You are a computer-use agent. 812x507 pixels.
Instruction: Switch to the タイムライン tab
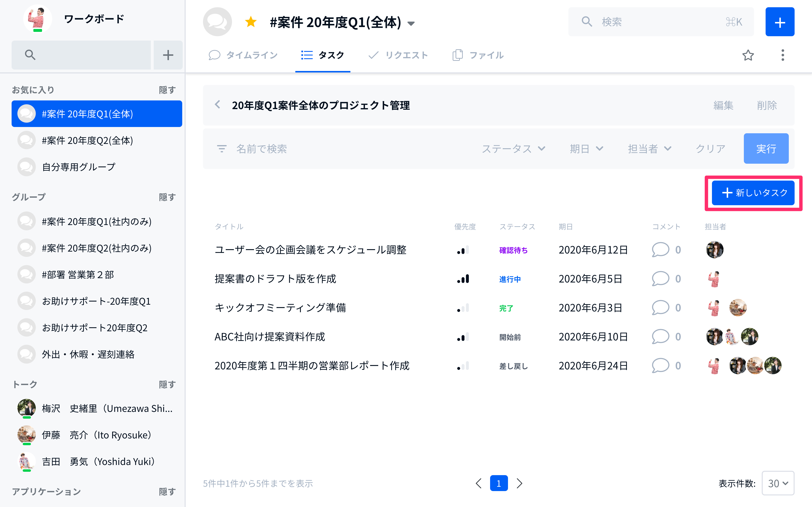tap(243, 55)
